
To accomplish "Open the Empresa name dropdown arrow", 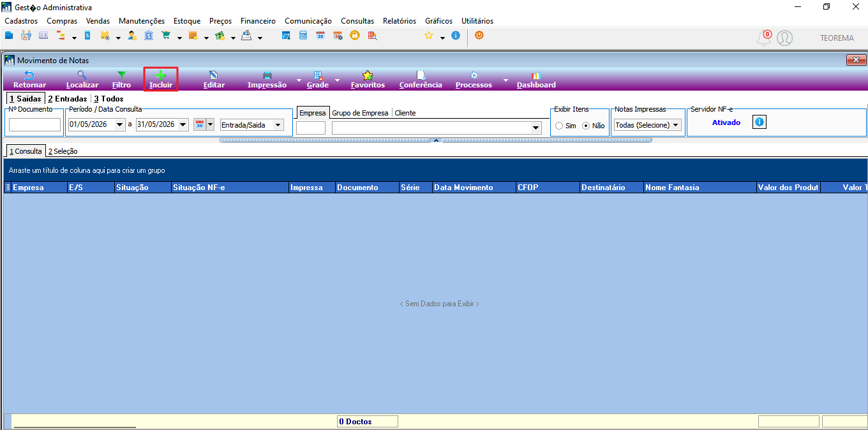I will click(x=535, y=128).
